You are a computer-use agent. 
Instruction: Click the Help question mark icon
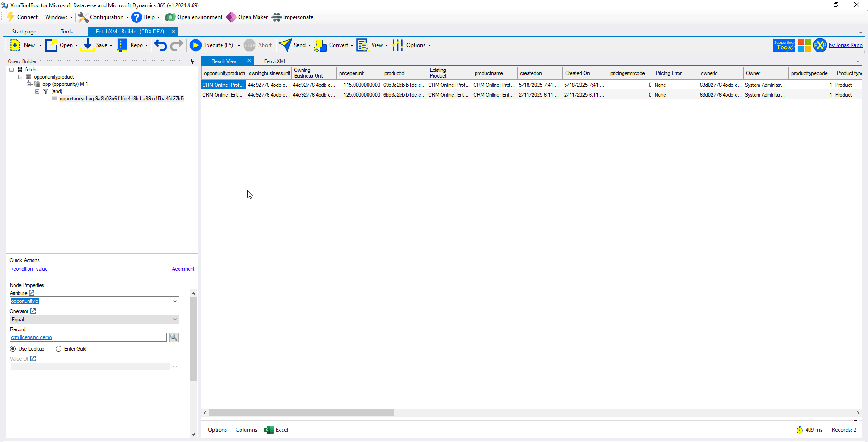[137, 17]
